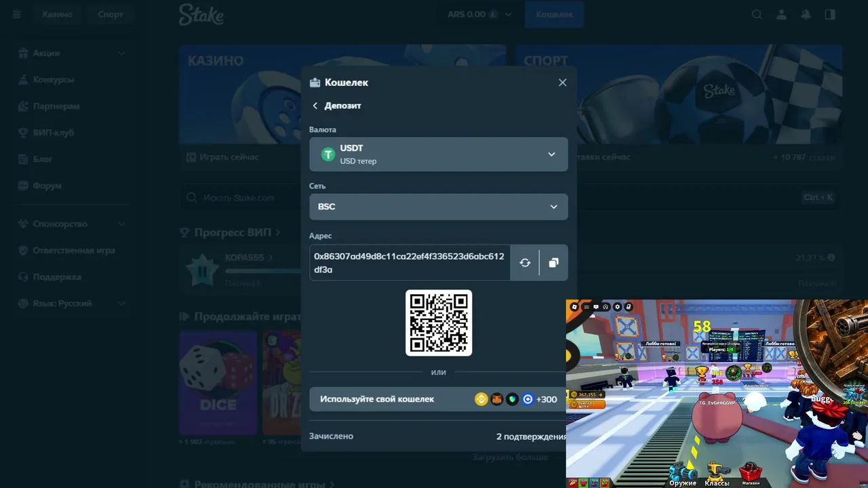This screenshot has width=868, height=488.
Task: Click the wallet icon beside Кошелек title
Action: tap(315, 83)
